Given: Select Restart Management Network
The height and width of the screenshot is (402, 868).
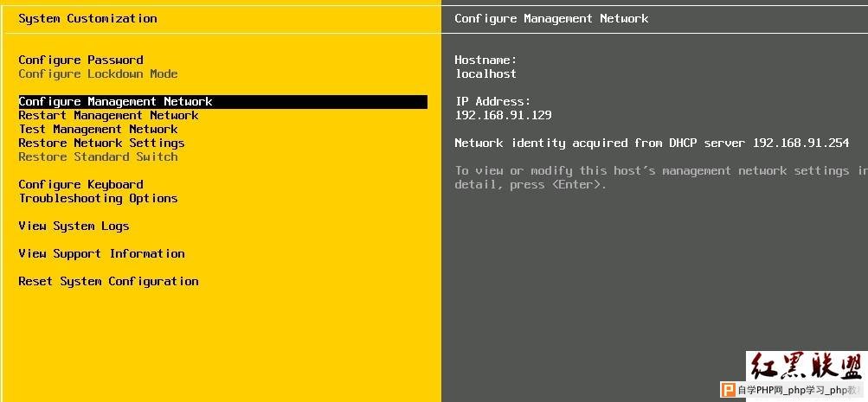Looking at the screenshot, I should 108,115.
